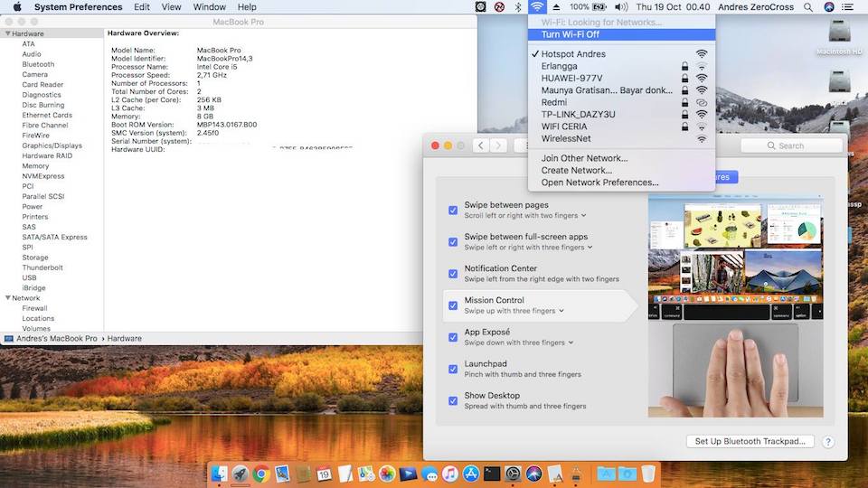
Task: Click the Siri icon in the menu bar
Action: click(x=829, y=7)
